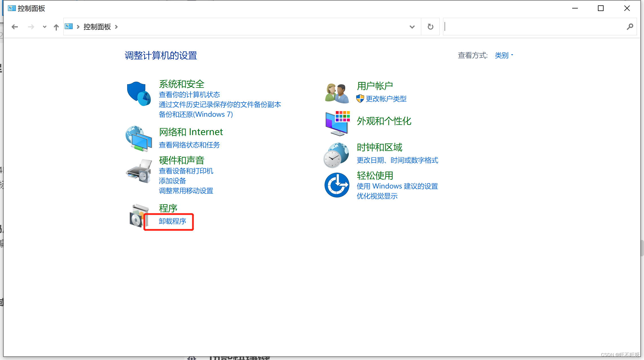
Task: Click empty area of the address bar
Action: 263,27
